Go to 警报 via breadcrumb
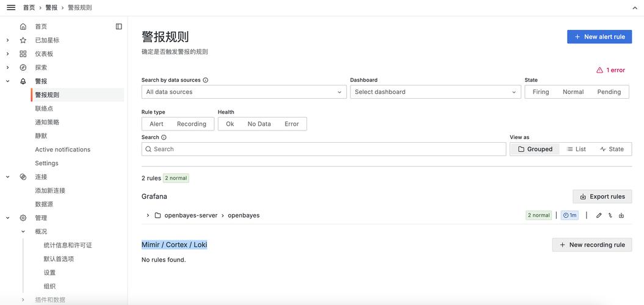The height and width of the screenshot is (305, 644). click(x=51, y=8)
